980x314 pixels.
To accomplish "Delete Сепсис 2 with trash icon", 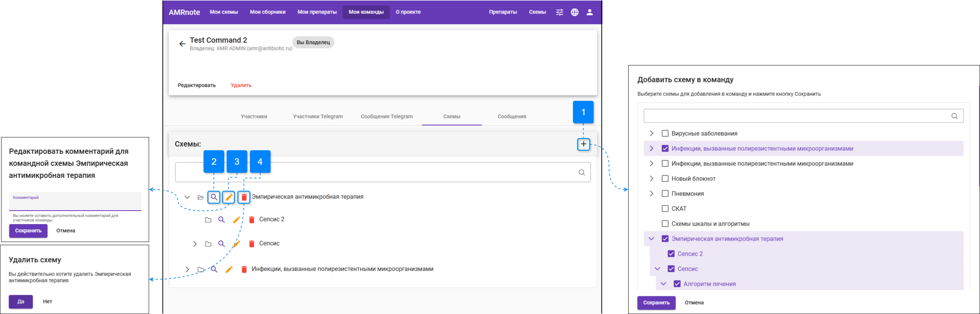I will [252, 220].
